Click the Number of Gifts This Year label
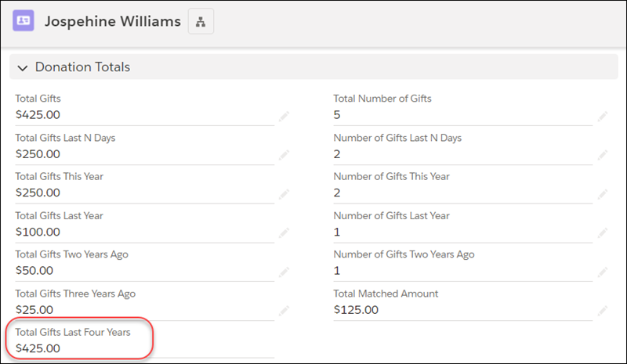This screenshot has width=627, height=364. click(391, 176)
